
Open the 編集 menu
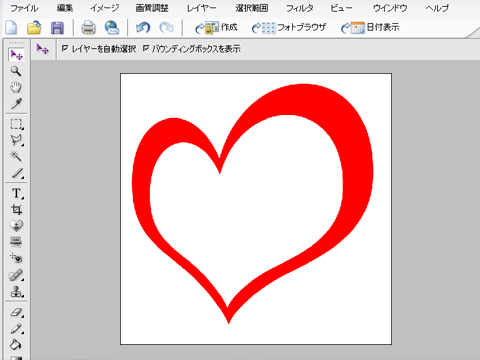[65, 8]
